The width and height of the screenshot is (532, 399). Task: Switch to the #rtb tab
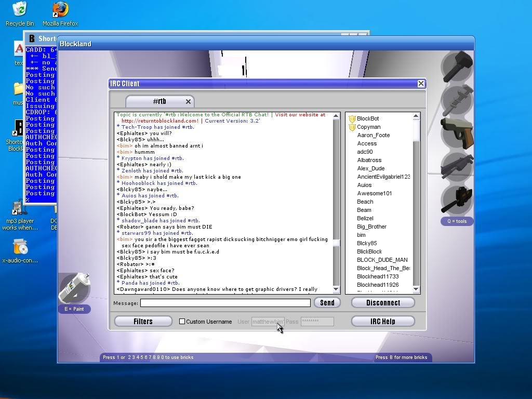click(x=159, y=101)
